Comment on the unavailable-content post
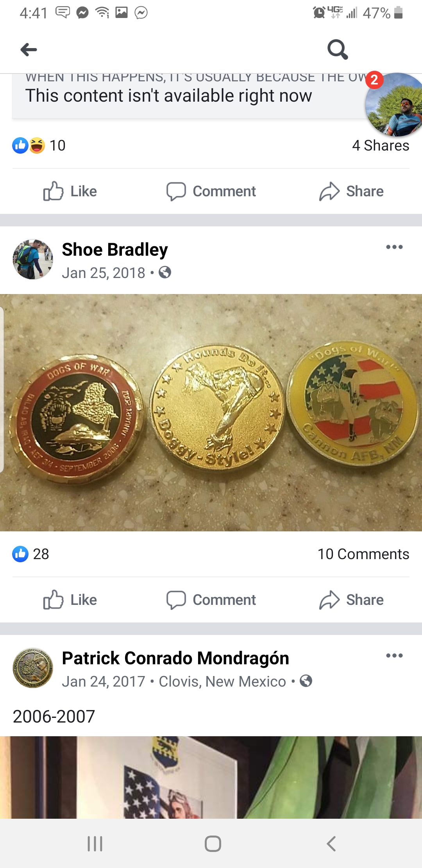 tap(211, 191)
